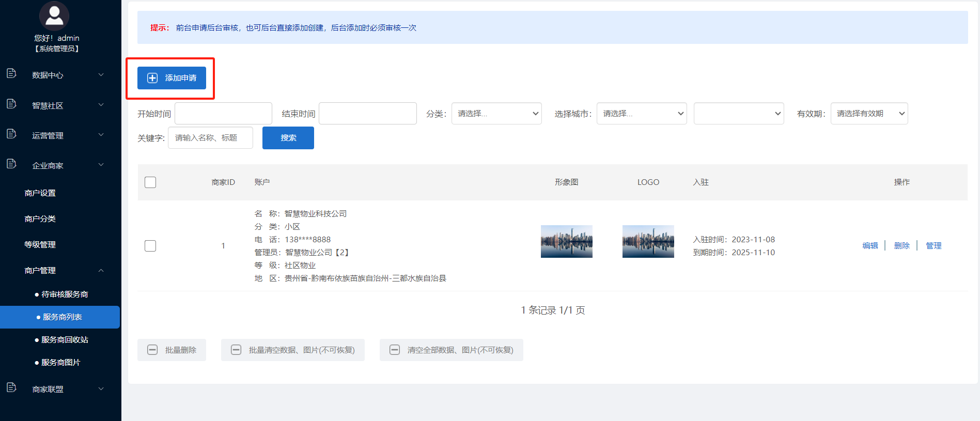Click the 编辑 link for 智慧物业科技公司
This screenshot has height=421, width=980.
(x=870, y=246)
